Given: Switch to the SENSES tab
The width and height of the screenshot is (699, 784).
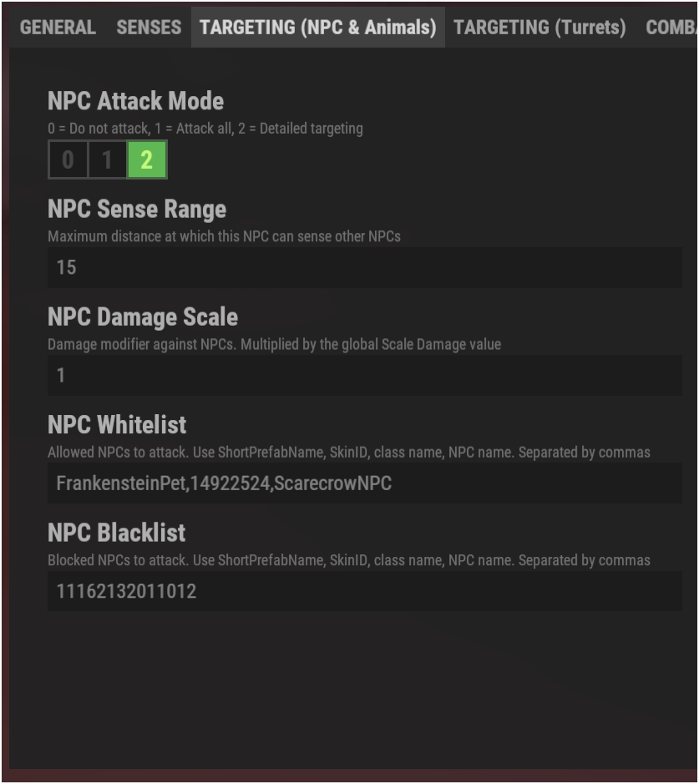Looking at the screenshot, I should (x=149, y=27).
